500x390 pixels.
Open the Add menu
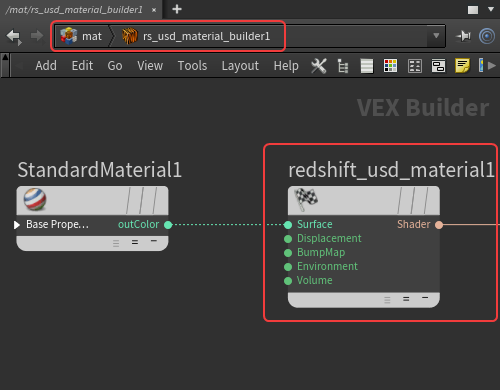46,66
